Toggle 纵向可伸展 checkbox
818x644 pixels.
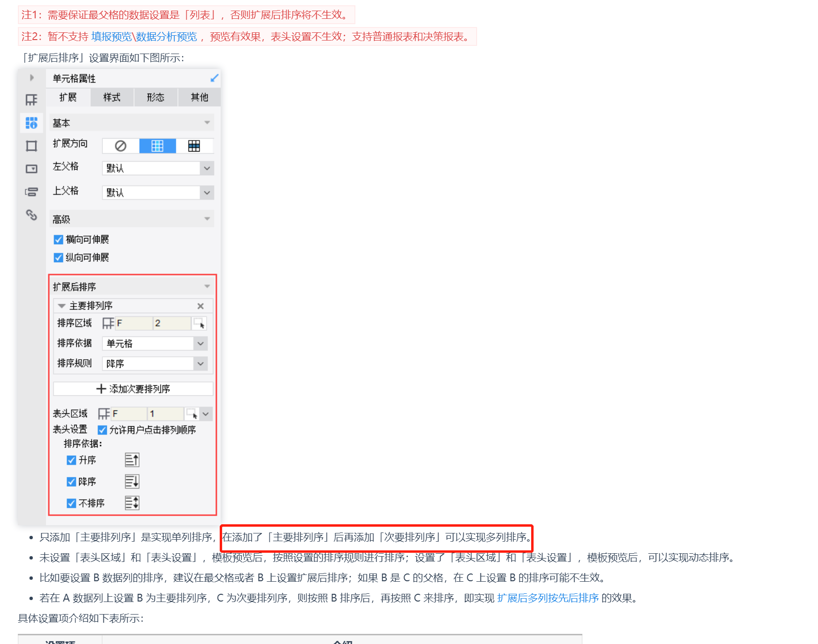point(58,257)
